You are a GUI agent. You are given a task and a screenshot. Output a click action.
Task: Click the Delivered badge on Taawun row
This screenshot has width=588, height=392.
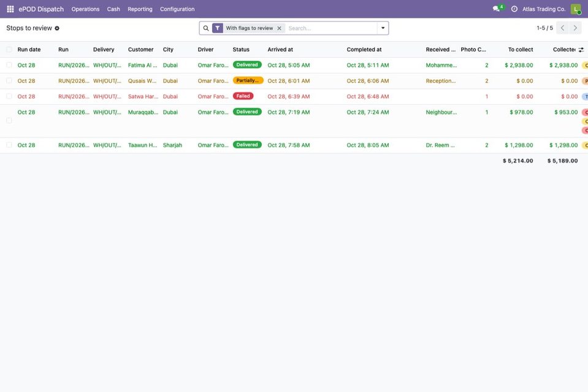(247, 144)
